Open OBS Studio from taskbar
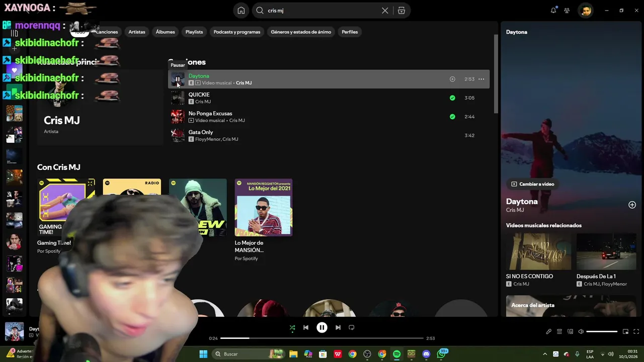The image size is (644, 362). point(367,354)
